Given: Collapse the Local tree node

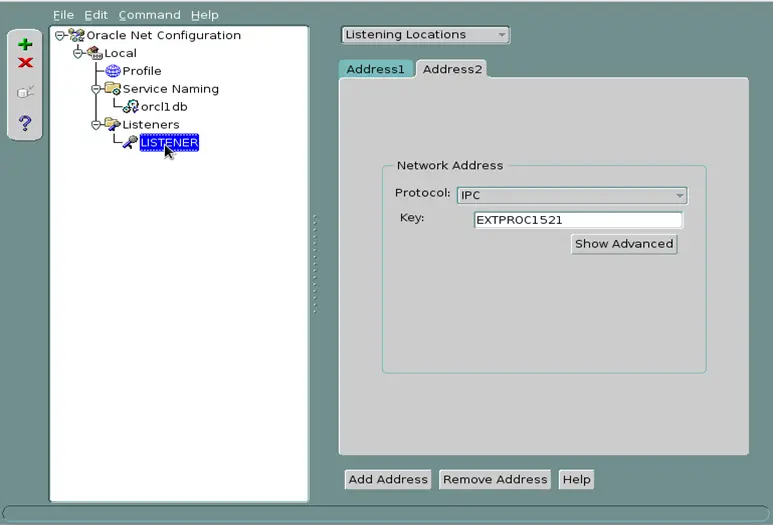Looking at the screenshot, I should 78,53.
